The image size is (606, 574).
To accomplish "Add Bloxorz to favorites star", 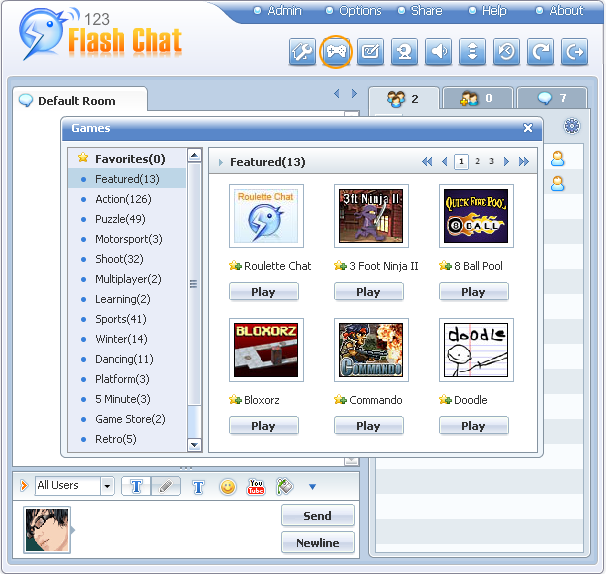I will tap(235, 399).
